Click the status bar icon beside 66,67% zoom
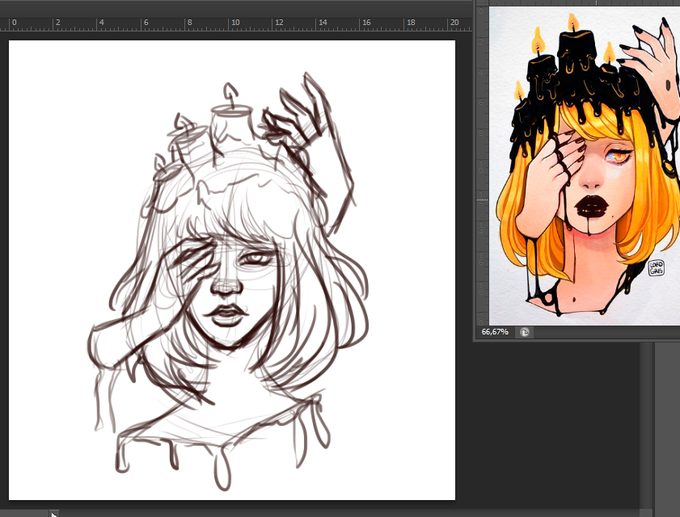The width and height of the screenshot is (680, 517). 525,332
